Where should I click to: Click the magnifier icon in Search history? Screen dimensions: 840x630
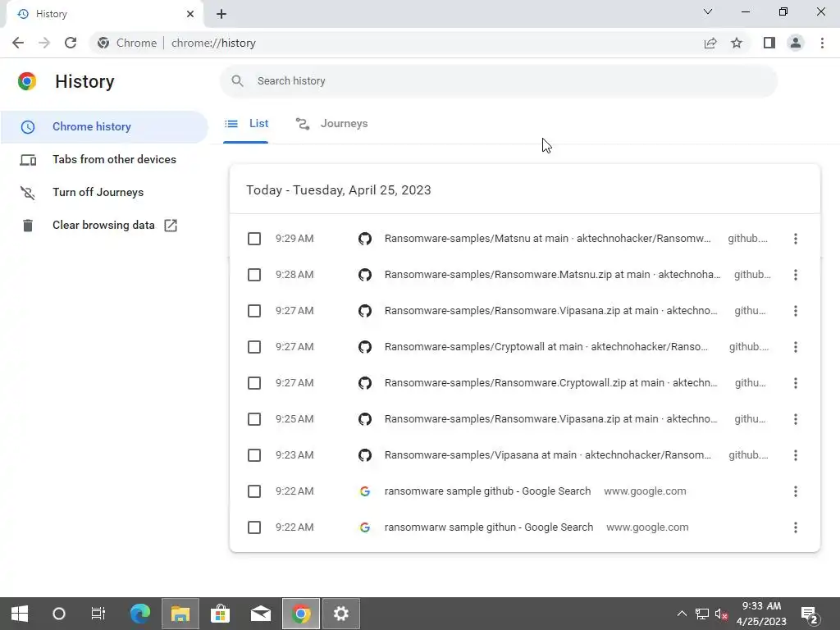click(237, 81)
